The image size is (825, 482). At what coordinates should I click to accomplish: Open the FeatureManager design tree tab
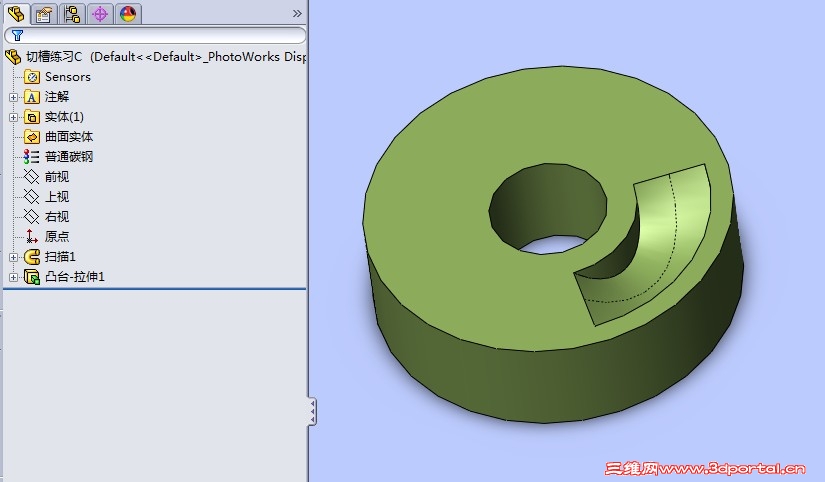(x=16, y=13)
